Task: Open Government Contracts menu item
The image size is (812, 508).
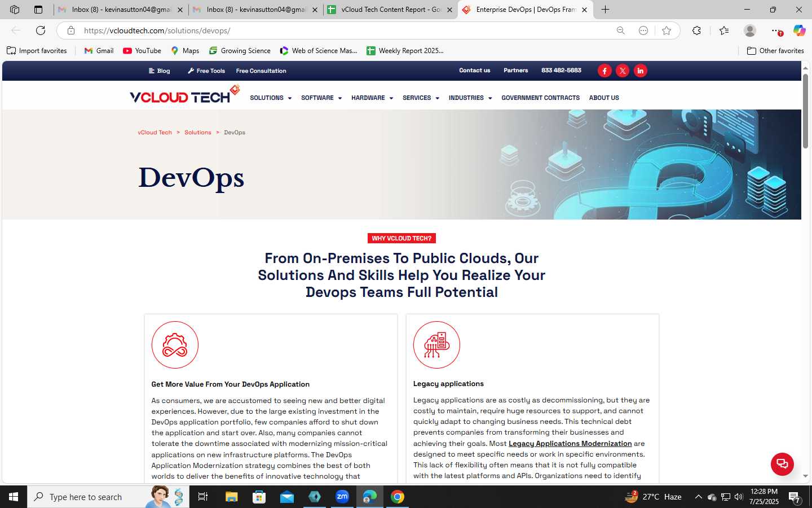Action: pos(540,98)
